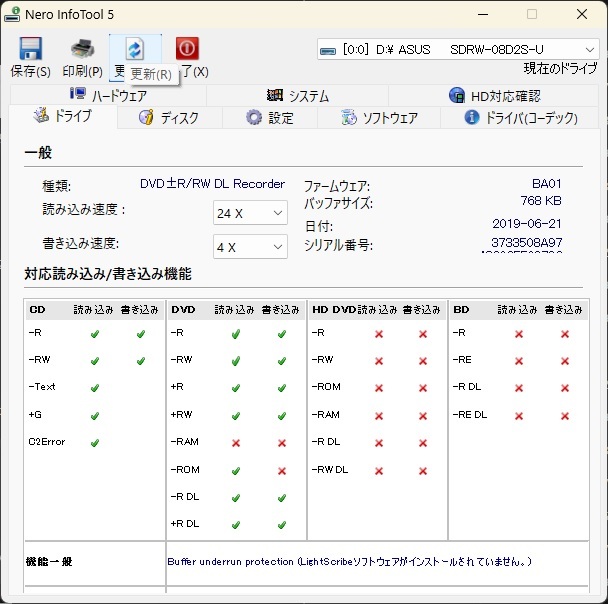The width and height of the screenshot is (609, 604).
Task: Click the CD +G read checkmark
Action: 95,416
